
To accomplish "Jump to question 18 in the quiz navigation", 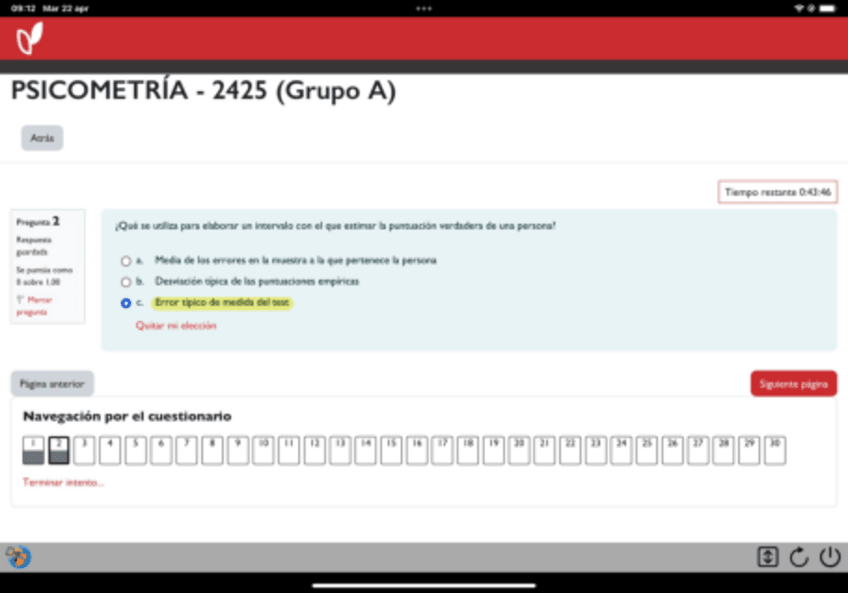I will coord(468,450).
